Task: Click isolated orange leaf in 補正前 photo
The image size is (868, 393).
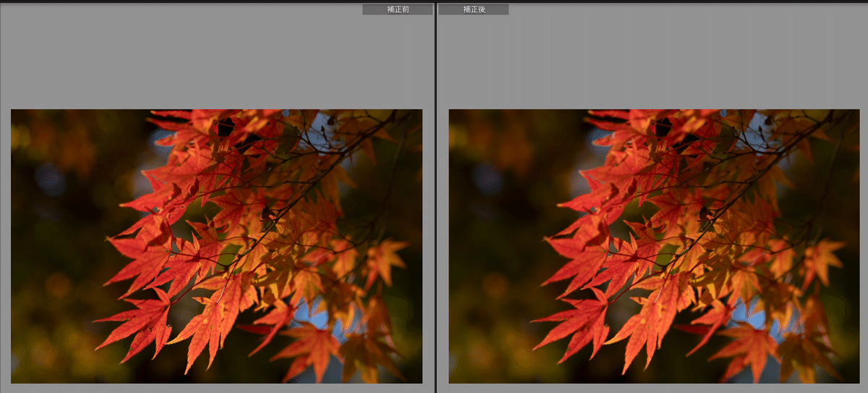Action: [386, 258]
